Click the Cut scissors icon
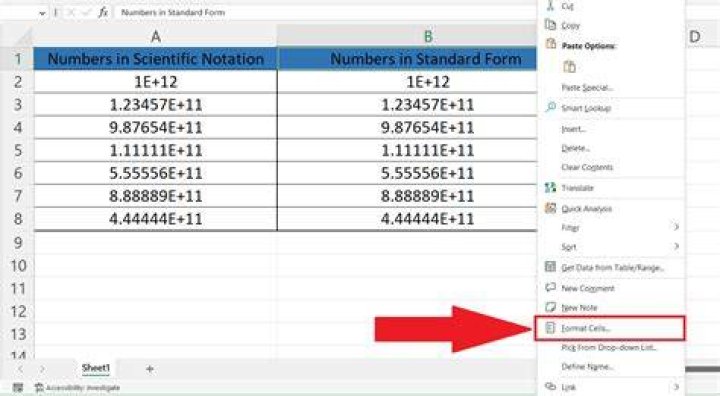The image size is (720, 396). coord(550,5)
